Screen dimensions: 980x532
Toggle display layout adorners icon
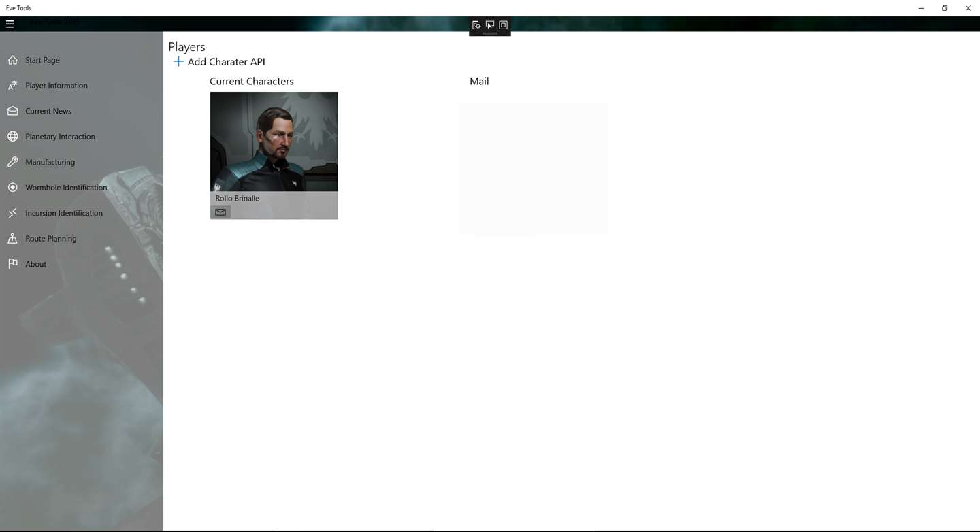[x=504, y=25]
